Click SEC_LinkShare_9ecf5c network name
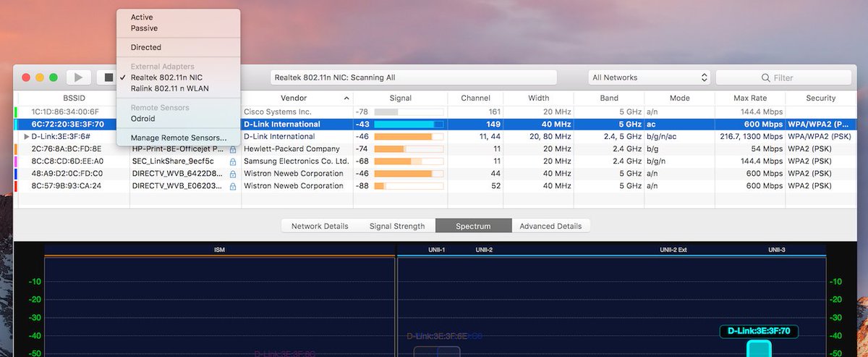 173,161
